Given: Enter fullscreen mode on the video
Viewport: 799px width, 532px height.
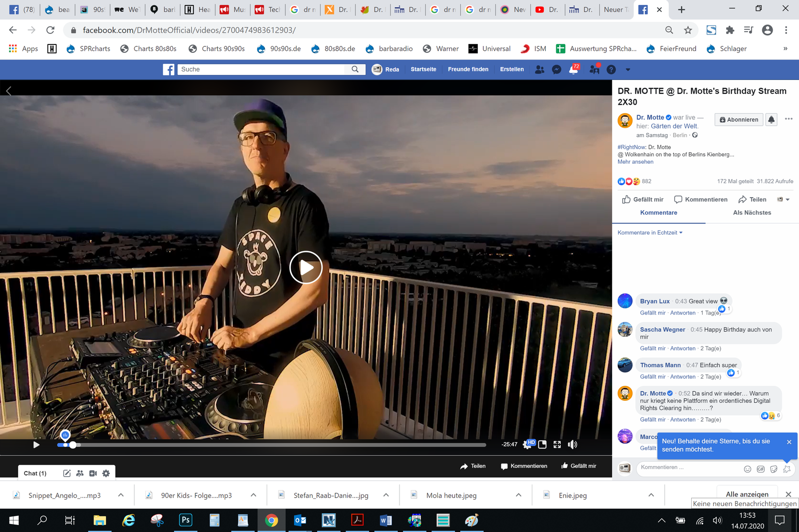Looking at the screenshot, I should point(557,445).
